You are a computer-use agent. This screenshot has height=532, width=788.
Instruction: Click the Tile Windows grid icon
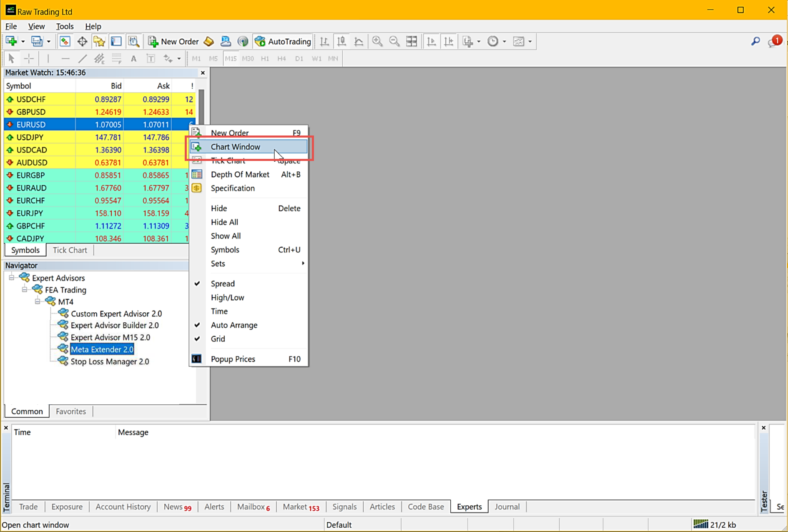pyautogui.click(x=412, y=41)
